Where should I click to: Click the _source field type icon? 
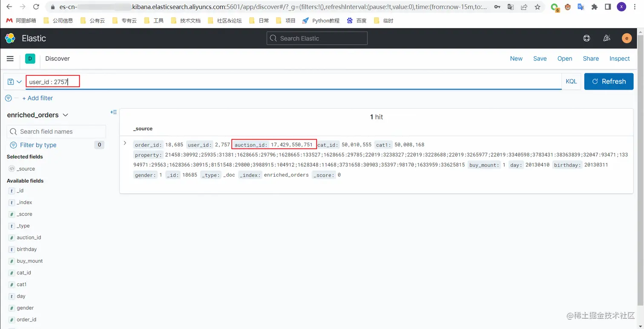11,169
